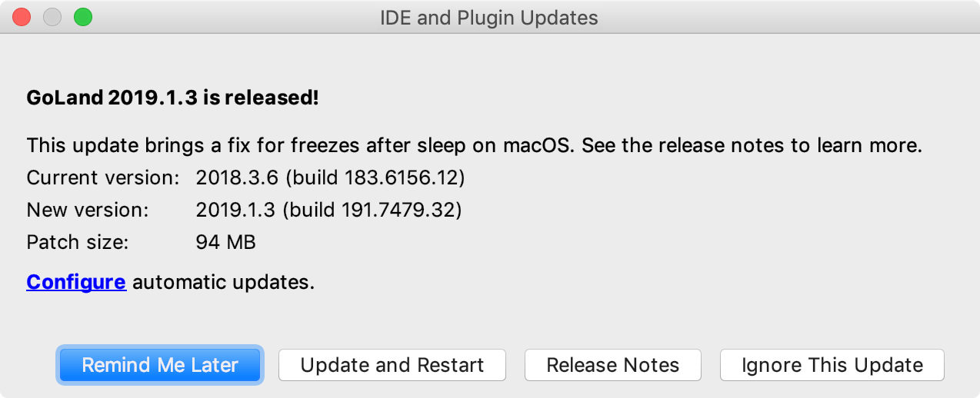Image resolution: width=980 pixels, height=398 pixels.
Task: Click the GoLand 2019.1.3 is released heading
Action: tap(172, 98)
